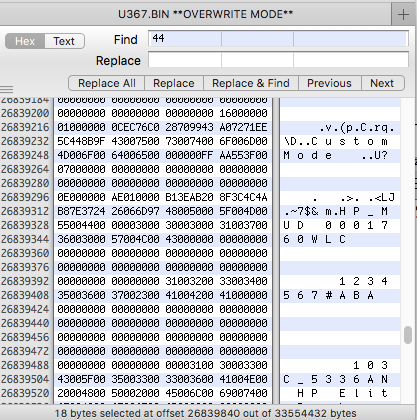Click offset label 26839504

(25, 379)
